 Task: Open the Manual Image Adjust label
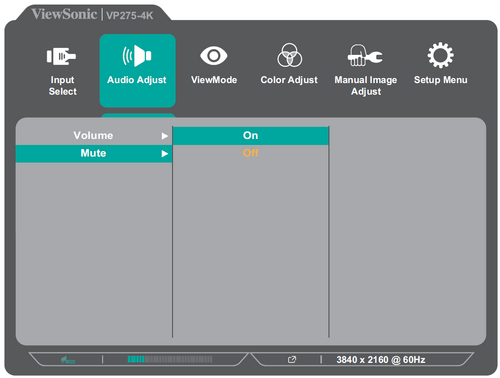click(366, 86)
